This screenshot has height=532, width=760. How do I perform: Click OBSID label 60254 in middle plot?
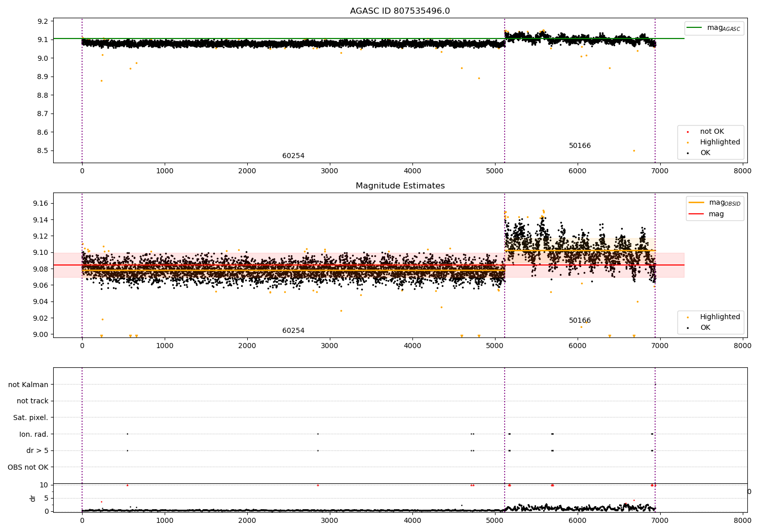(293, 331)
